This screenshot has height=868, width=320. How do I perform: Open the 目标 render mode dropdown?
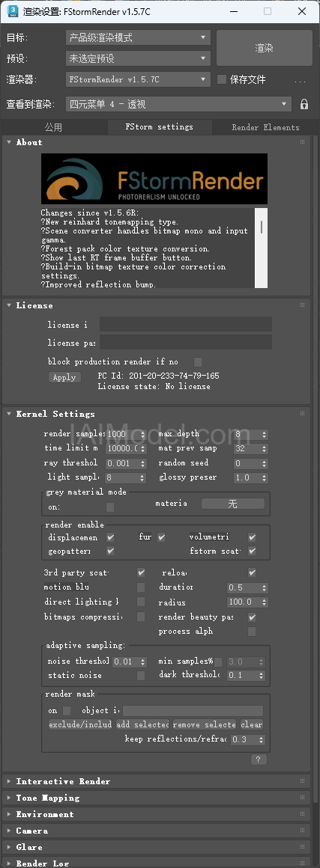tap(138, 37)
